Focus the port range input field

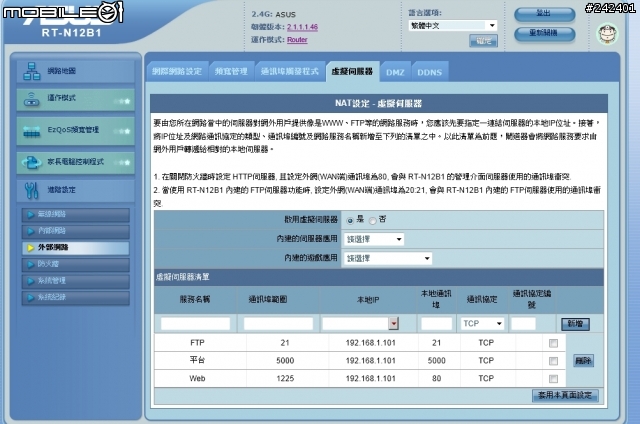click(x=278, y=324)
